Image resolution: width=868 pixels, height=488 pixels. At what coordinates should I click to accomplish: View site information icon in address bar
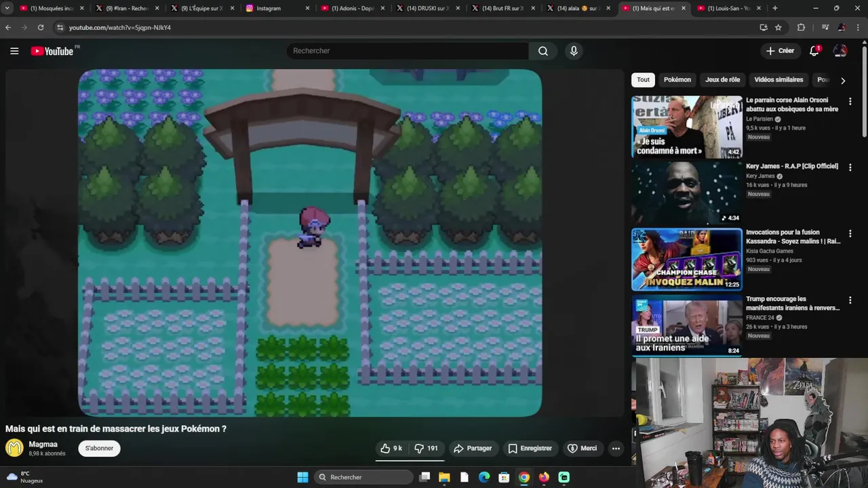point(60,27)
